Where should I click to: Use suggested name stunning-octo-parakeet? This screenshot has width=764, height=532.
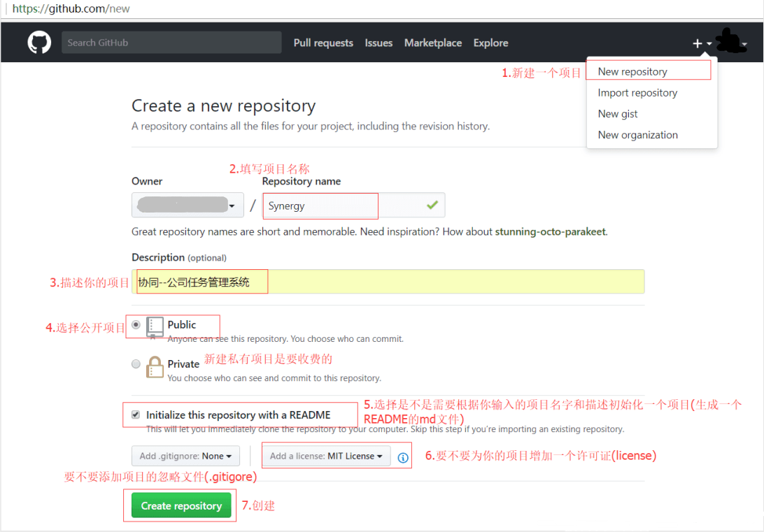tap(551, 231)
